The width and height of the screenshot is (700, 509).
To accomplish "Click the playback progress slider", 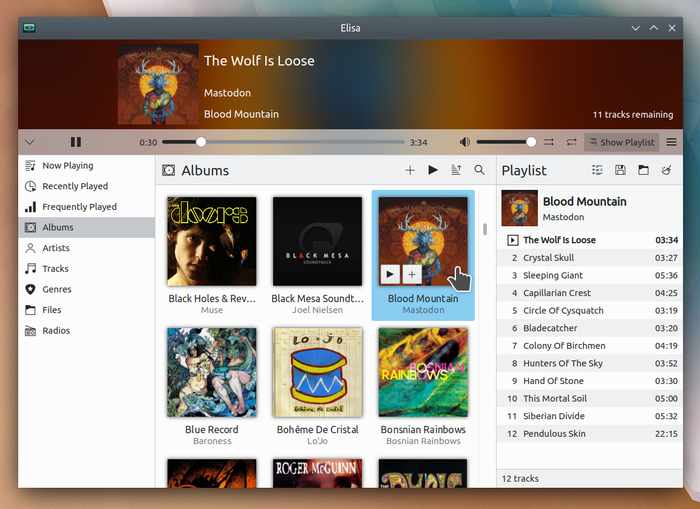I will coord(283,142).
